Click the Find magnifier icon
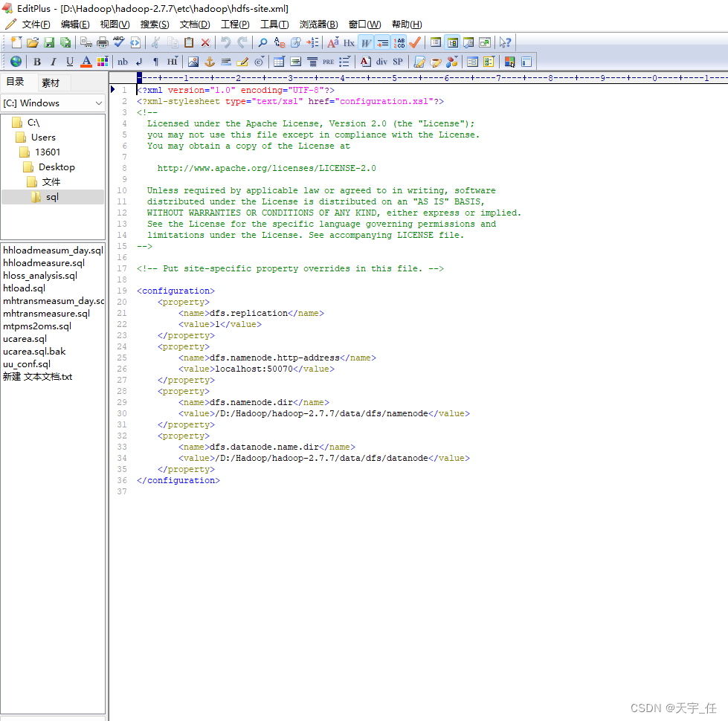Screen dimensions: 728x721 [262, 43]
